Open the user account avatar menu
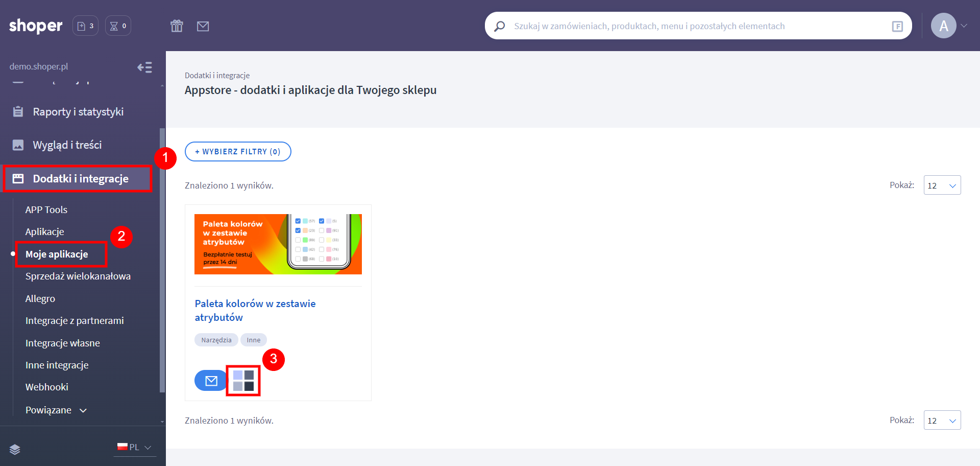Viewport: 980px width, 466px height. tap(944, 26)
